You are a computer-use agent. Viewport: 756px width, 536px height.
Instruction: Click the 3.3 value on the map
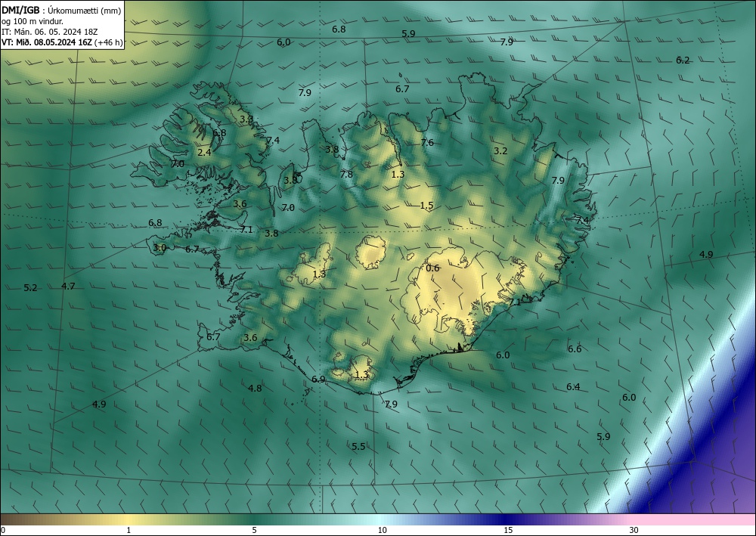[246, 119]
